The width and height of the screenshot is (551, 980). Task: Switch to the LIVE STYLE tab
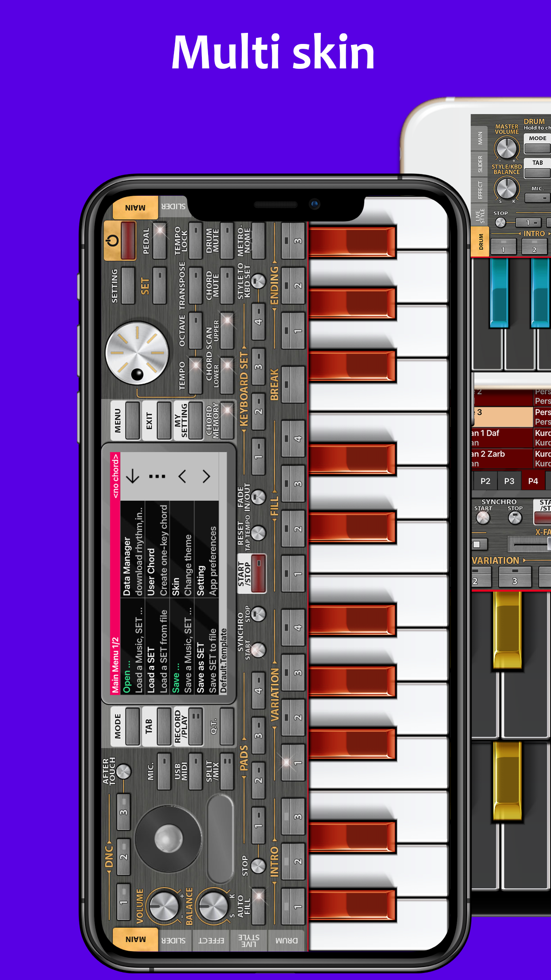[x=248, y=940]
